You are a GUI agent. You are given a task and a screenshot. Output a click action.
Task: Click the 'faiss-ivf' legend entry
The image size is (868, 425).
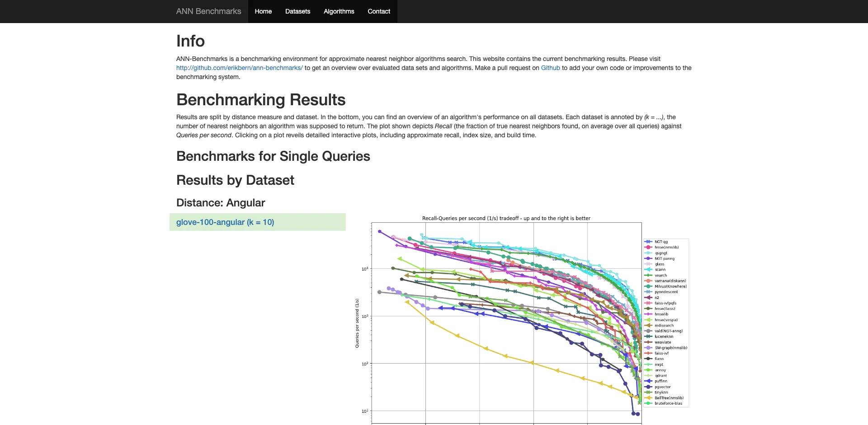[x=661, y=353]
